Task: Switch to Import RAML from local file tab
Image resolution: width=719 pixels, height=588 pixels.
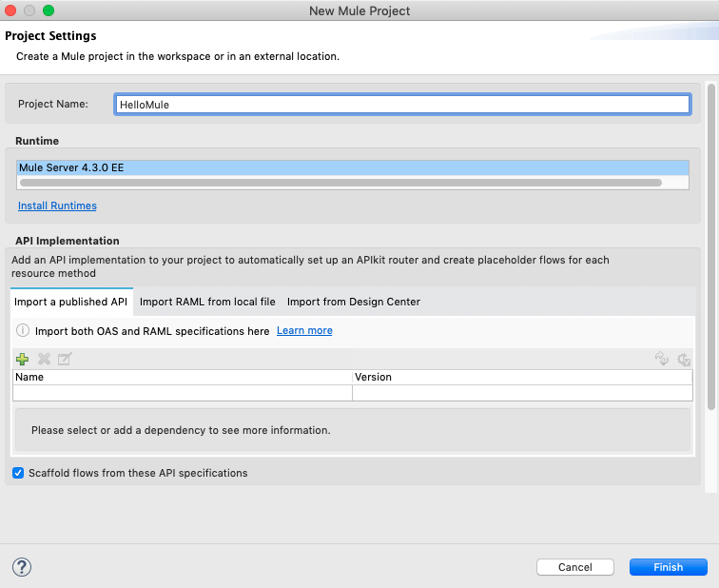Action: [x=207, y=302]
